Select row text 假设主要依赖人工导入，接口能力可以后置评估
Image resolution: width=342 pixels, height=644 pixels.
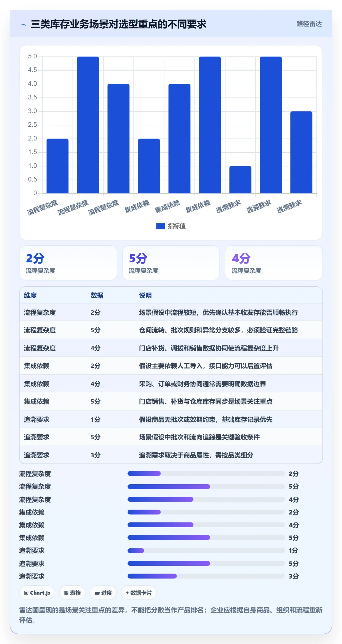206,366
